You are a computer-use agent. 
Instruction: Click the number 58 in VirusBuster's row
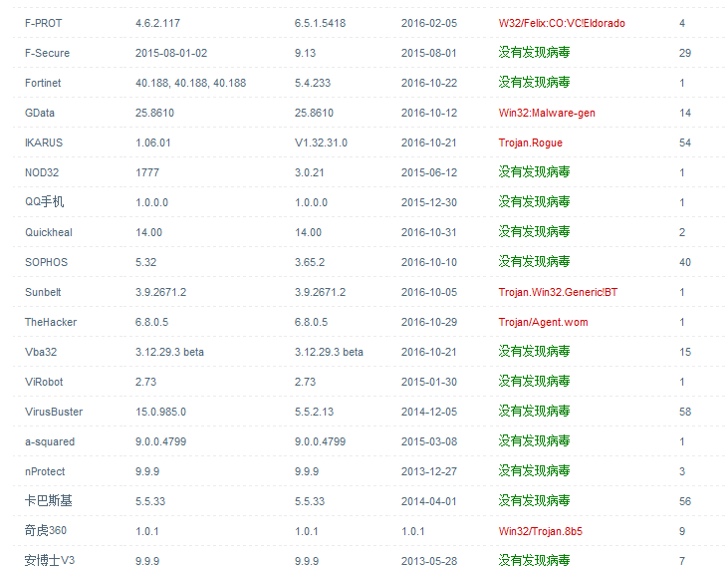coord(684,412)
